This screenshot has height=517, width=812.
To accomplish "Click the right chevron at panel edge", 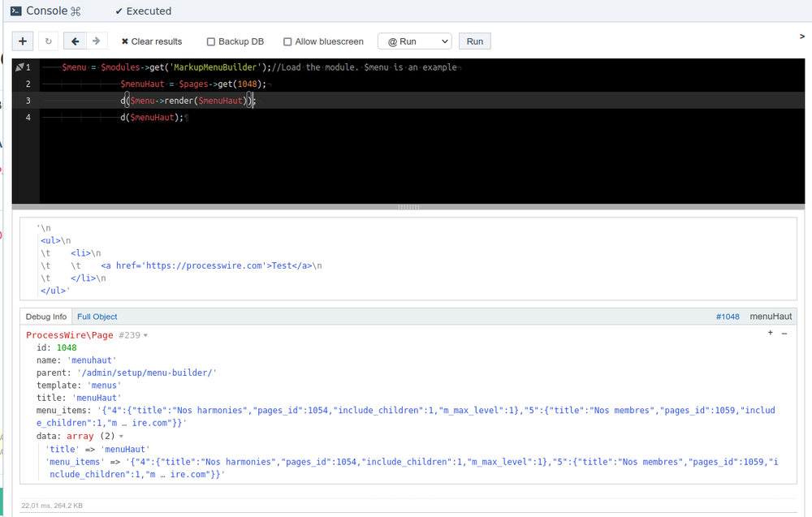I will (802, 37).
